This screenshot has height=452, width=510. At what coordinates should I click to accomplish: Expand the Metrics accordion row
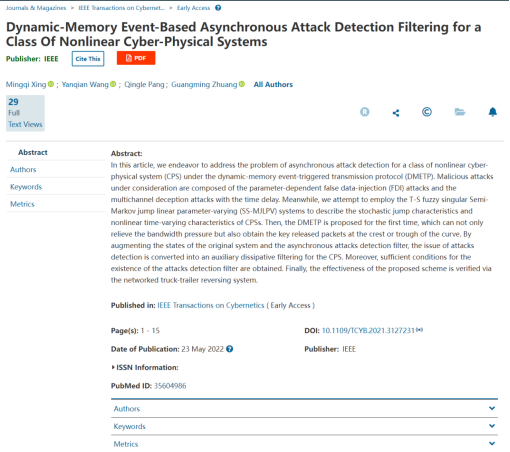tap(304, 444)
